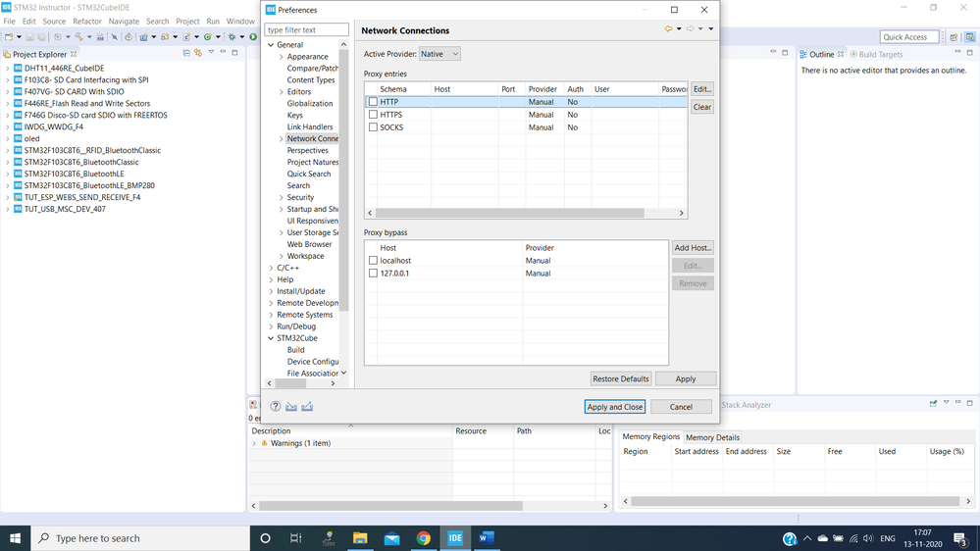Expand the Warnings (1 item) row
This screenshot has height=551, width=980.
point(254,443)
